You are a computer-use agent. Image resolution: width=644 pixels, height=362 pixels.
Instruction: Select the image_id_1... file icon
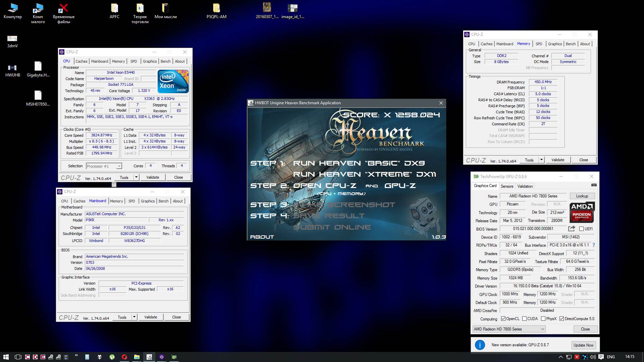point(292,11)
